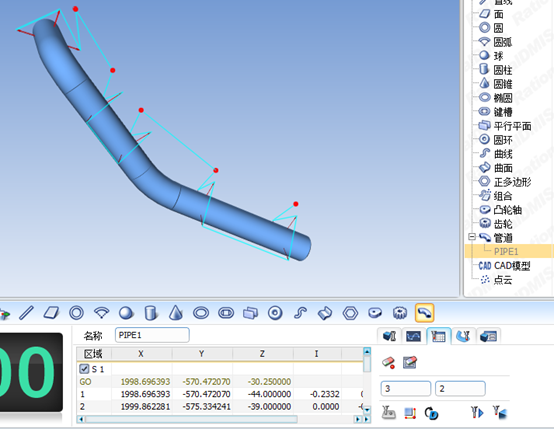Click the 名称 input field with PIPE1

coord(152,335)
